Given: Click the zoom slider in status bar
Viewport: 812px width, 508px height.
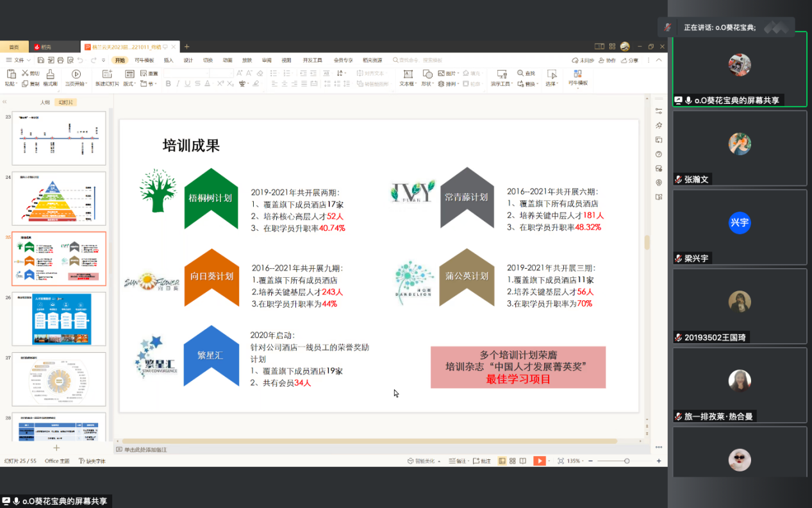Looking at the screenshot, I should pos(626,461).
